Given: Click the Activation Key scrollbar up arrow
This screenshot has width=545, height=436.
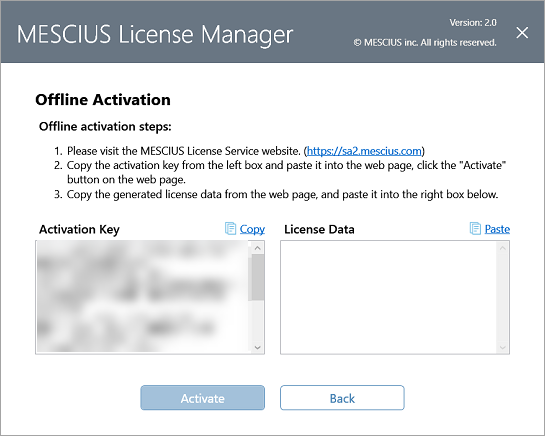Looking at the screenshot, I should (258, 248).
